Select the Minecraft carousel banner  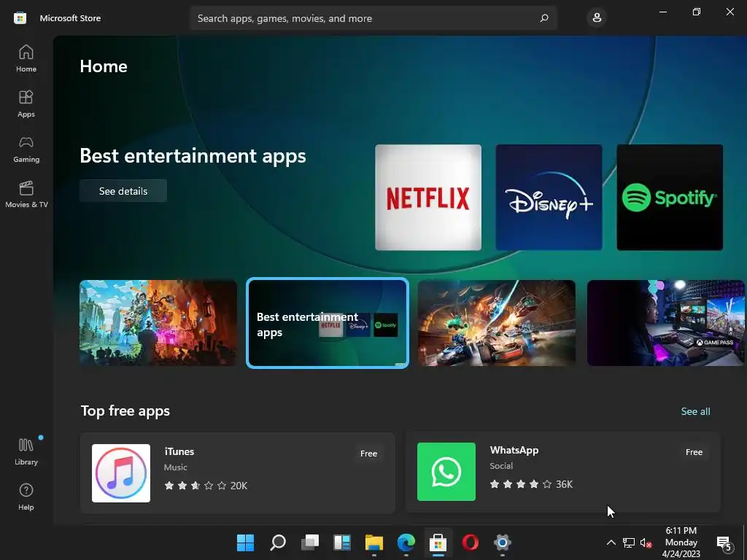tap(158, 323)
